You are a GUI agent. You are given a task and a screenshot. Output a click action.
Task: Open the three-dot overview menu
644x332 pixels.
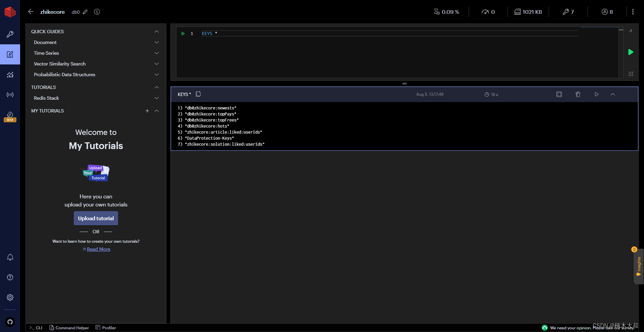[633, 12]
